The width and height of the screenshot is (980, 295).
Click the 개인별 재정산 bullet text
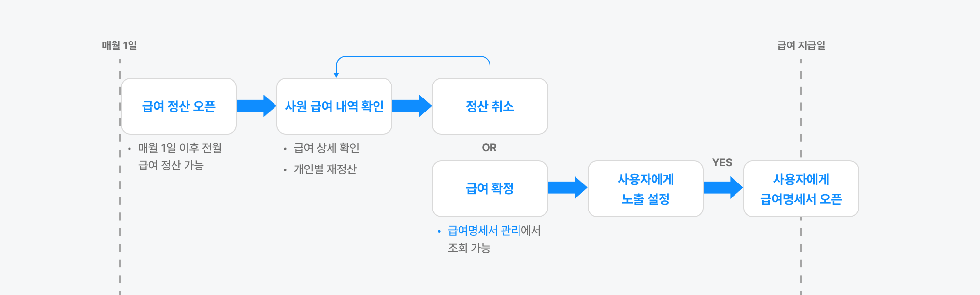point(325,169)
